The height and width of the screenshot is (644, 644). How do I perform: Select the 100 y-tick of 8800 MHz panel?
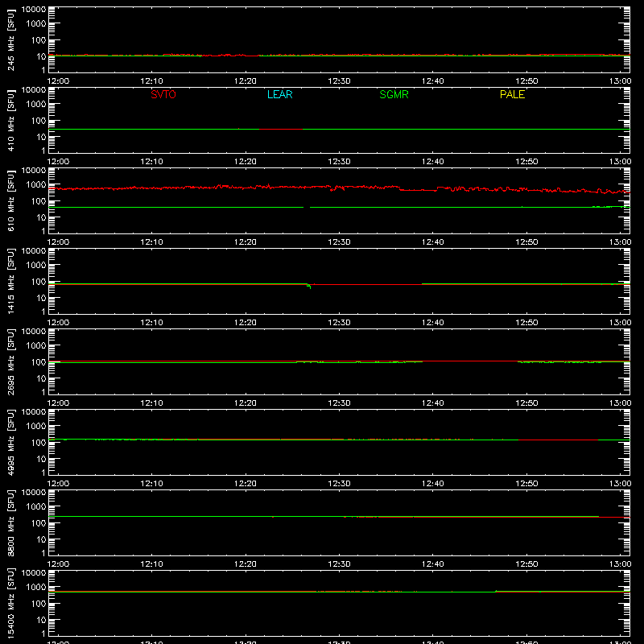tap(39, 523)
